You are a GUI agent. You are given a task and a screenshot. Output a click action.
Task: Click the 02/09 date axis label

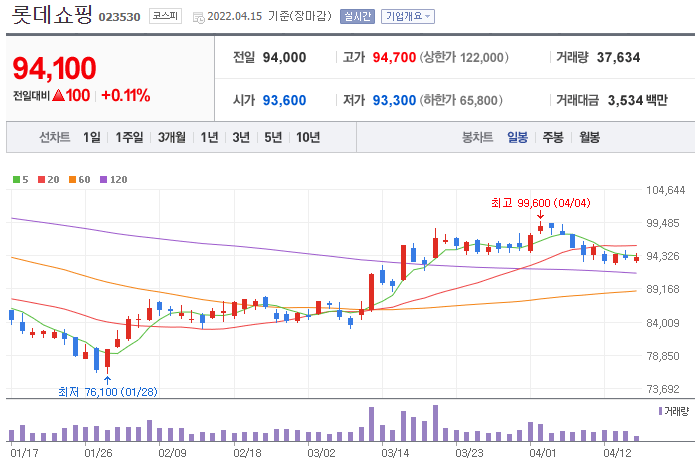(x=172, y=453)
